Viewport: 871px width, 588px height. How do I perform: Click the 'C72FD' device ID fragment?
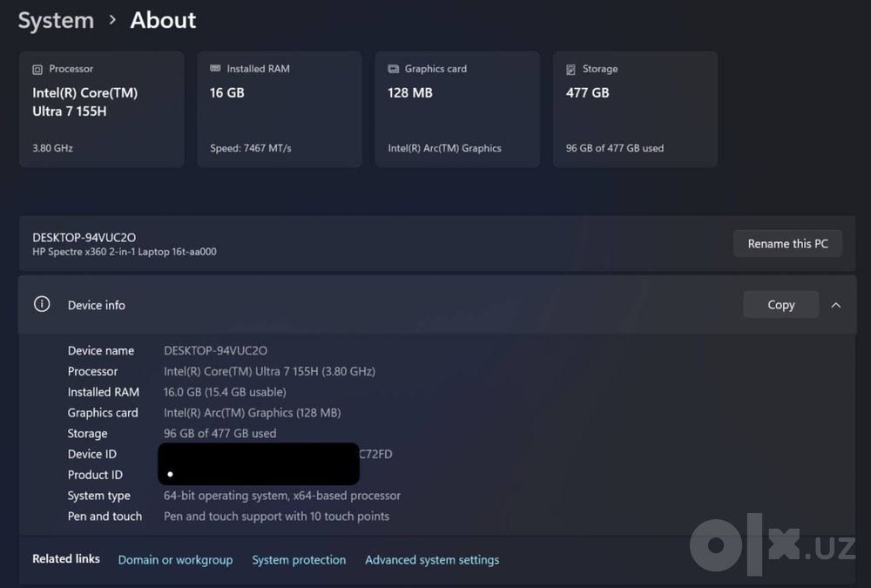[375, 454]
